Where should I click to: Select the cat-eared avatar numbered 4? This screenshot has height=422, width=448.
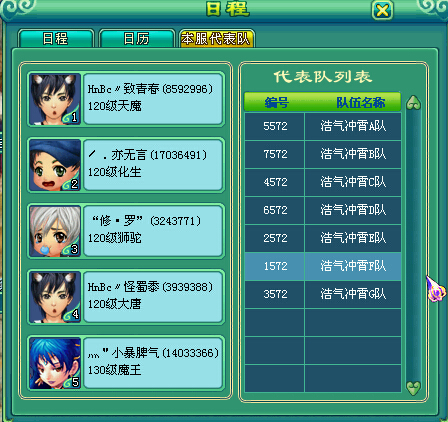(x=55, y=297)
